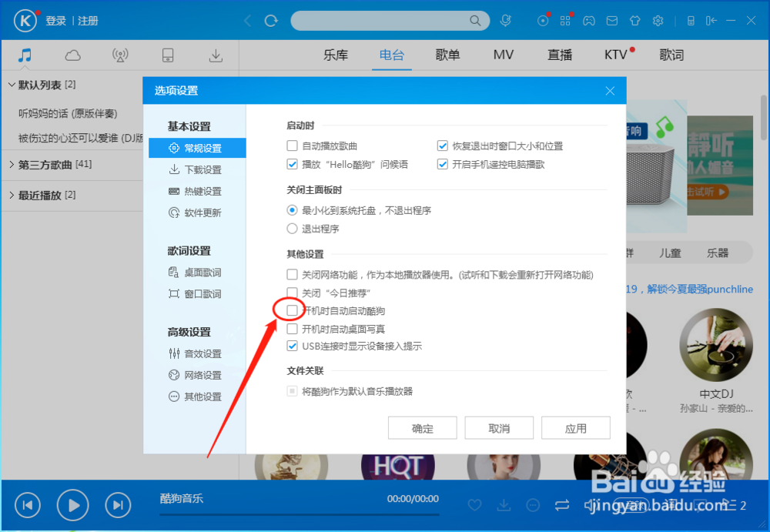Open 窗口歌词 settings
The width and height of the screenshot is (770, 532).
click(197, 294)
